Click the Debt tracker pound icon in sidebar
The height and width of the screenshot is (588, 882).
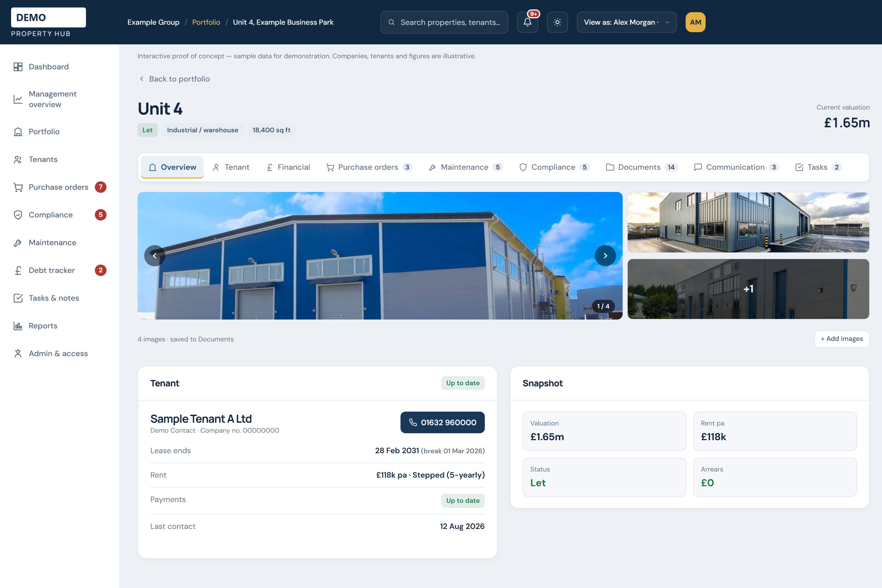click(18, 270)
